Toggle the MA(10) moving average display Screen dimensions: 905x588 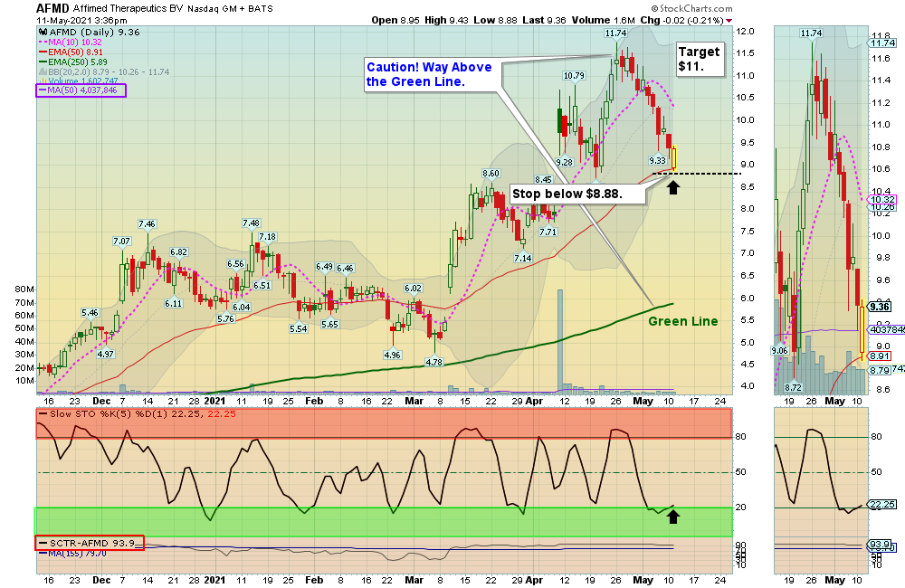click(x=43, y=43)
